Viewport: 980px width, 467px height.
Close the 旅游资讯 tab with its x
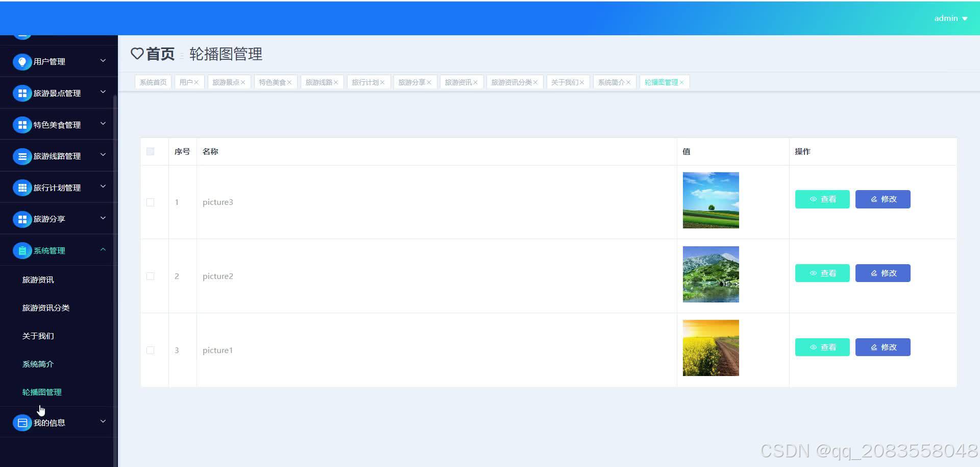(x=476, y=82)
